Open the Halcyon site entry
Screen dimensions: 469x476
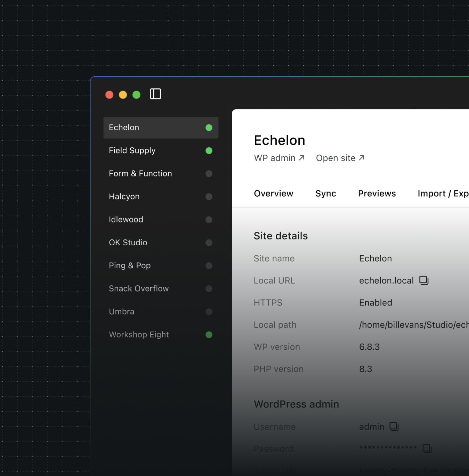[x=161, y=196]
